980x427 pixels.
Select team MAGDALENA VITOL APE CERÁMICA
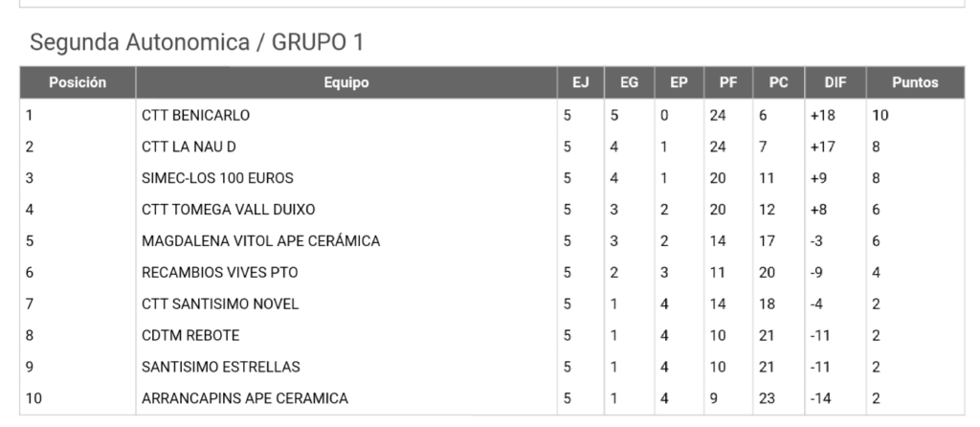[260, 240]
